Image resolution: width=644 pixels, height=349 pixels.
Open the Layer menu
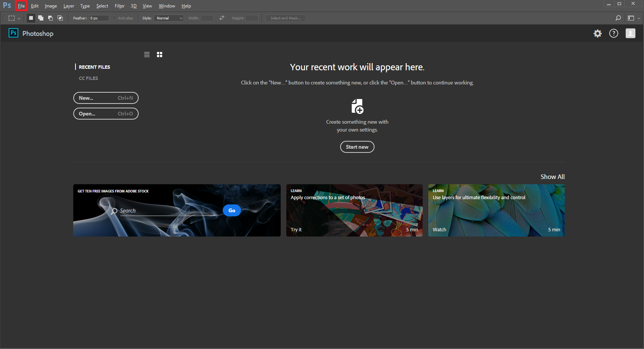point(69,6)
